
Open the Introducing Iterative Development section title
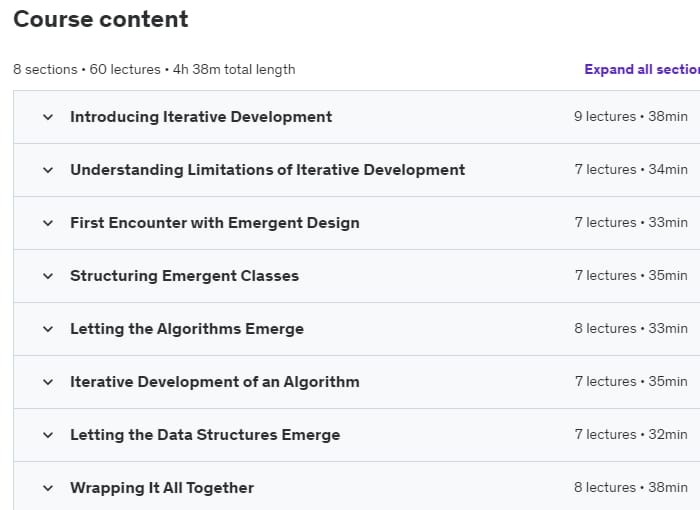coord(201,117)
